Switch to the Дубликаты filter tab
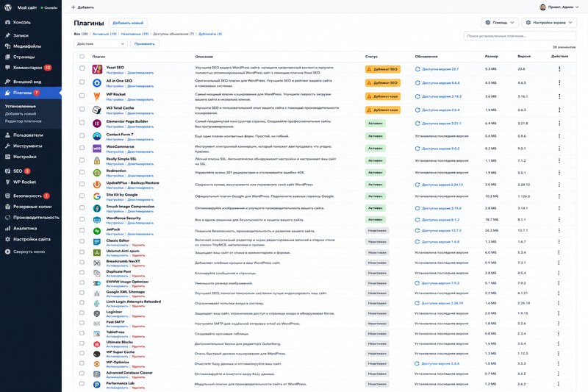The image size is (588, 392). 210,34
